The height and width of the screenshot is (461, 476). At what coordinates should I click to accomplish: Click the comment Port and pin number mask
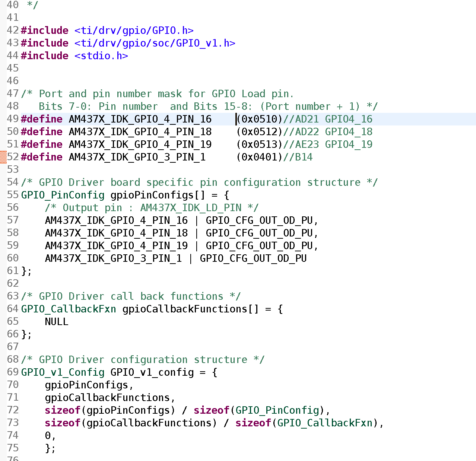(158, 94)
